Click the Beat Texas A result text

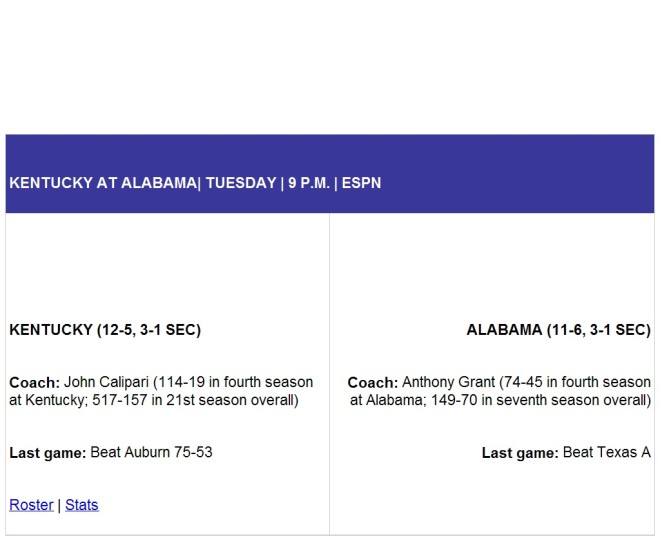pyautogui.click(x=607, y=453)
